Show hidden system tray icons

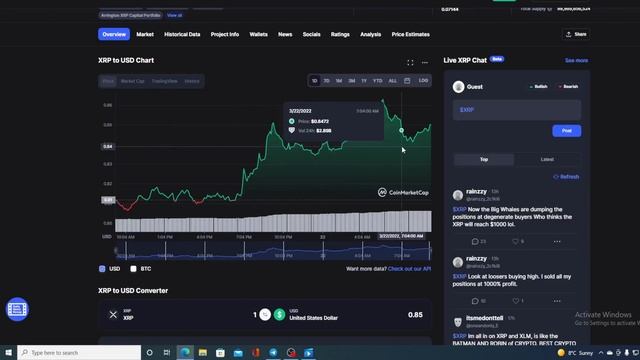(x=601, y=353)
